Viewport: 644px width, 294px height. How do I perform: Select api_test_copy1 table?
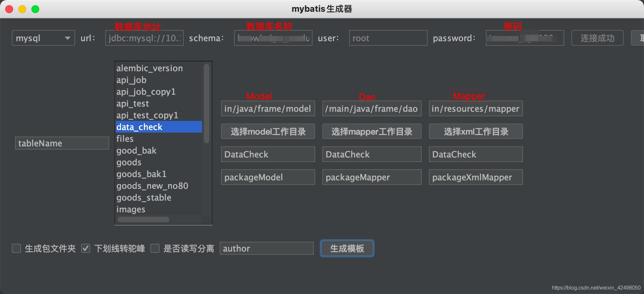coord(159,115)
